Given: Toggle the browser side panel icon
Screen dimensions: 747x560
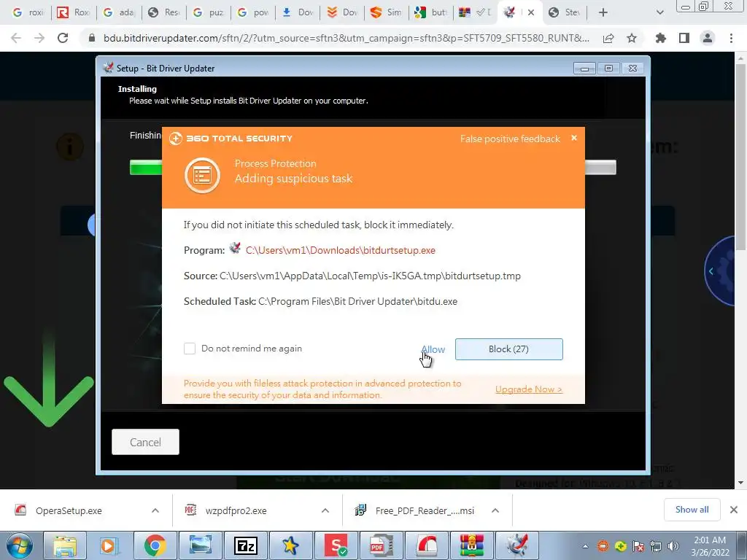Looking at the screenshot, I should [684, 38].
